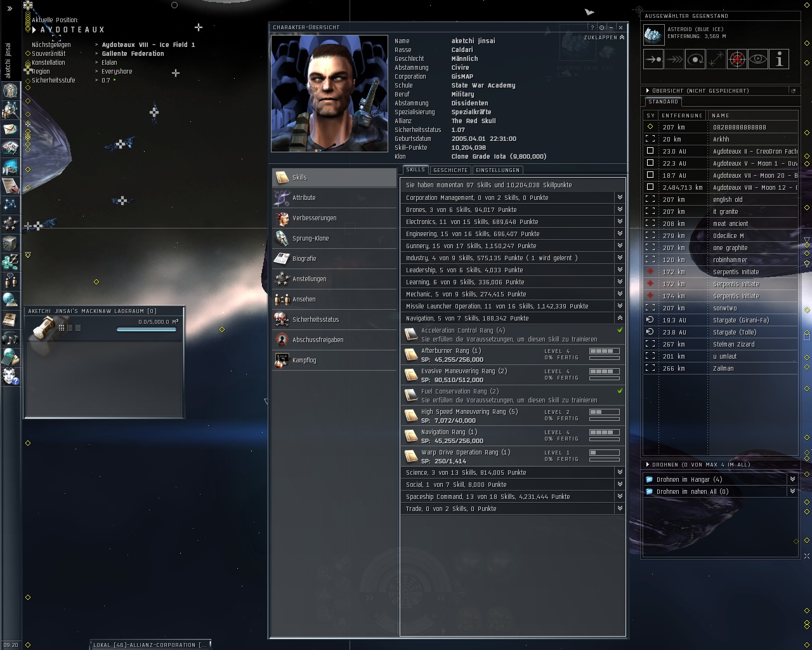Switch to the Einstellungen tab
This screenshot has height=650, width=812.
click(x=498, y=170)
